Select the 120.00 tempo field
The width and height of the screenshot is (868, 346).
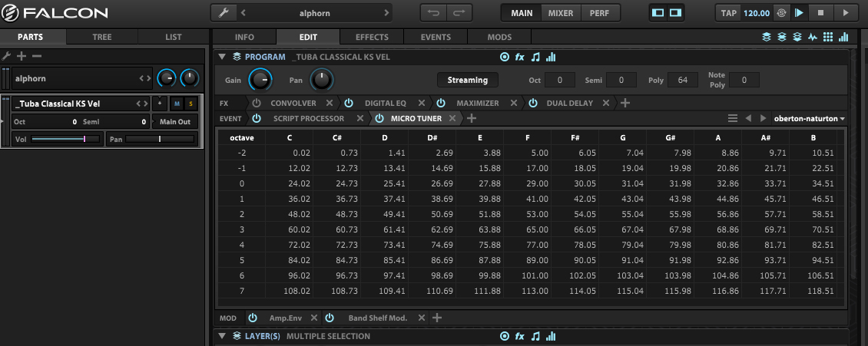point(756,13)
